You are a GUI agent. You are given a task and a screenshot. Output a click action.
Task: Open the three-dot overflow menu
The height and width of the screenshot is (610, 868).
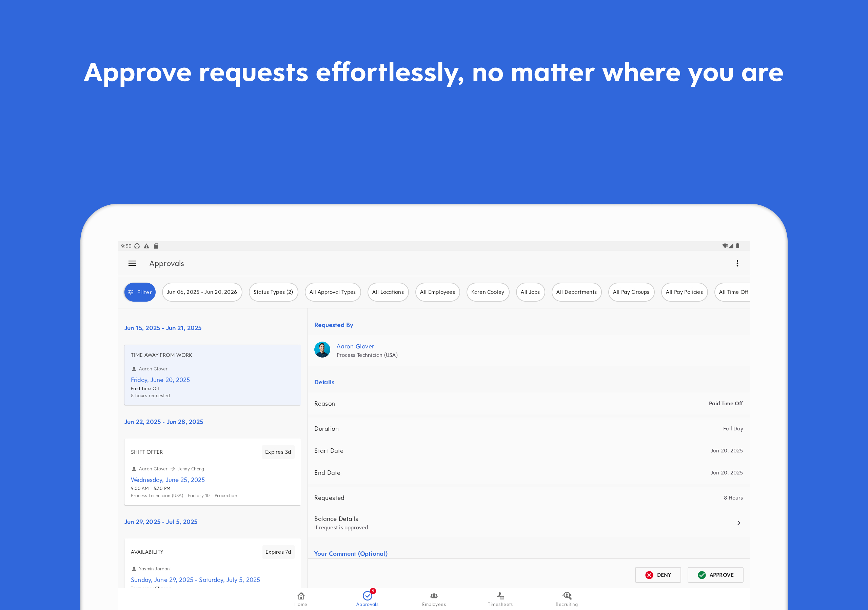737,263
